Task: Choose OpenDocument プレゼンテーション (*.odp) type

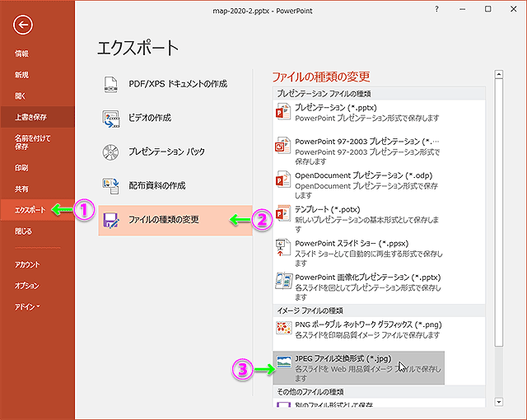Action: (359, 185)
